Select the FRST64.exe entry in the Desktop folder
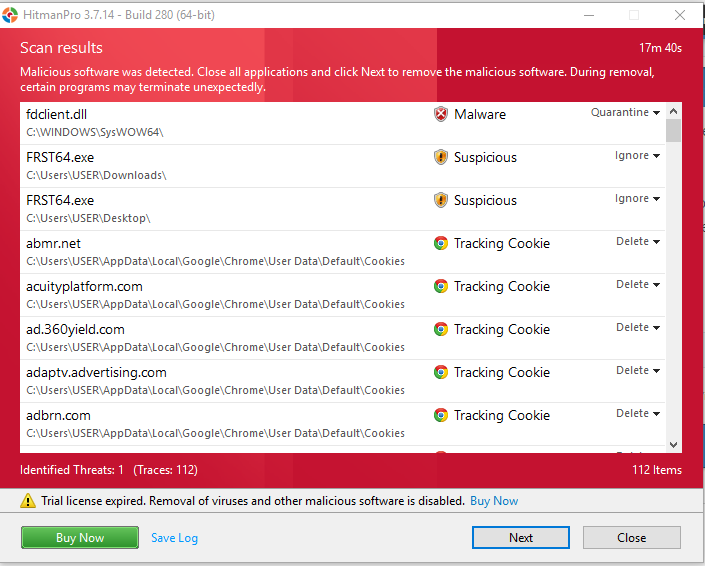This screenshot has height=566, width=705. click(343, 209)
